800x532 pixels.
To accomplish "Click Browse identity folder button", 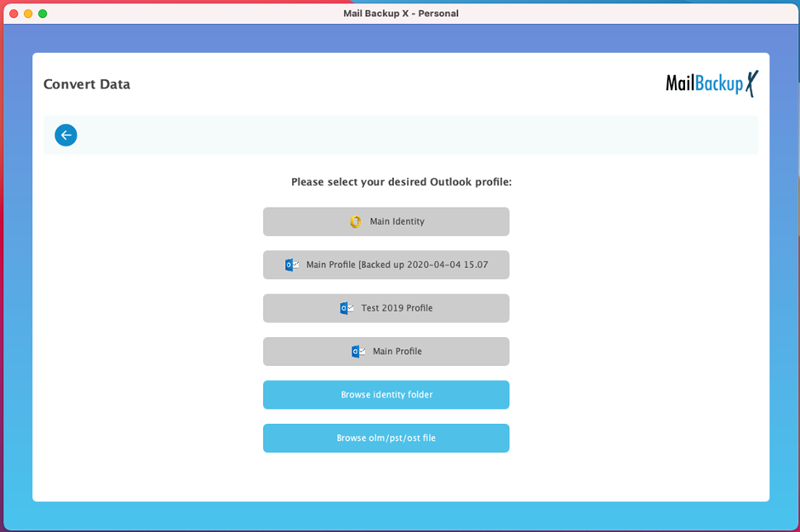I will [386, 395].
